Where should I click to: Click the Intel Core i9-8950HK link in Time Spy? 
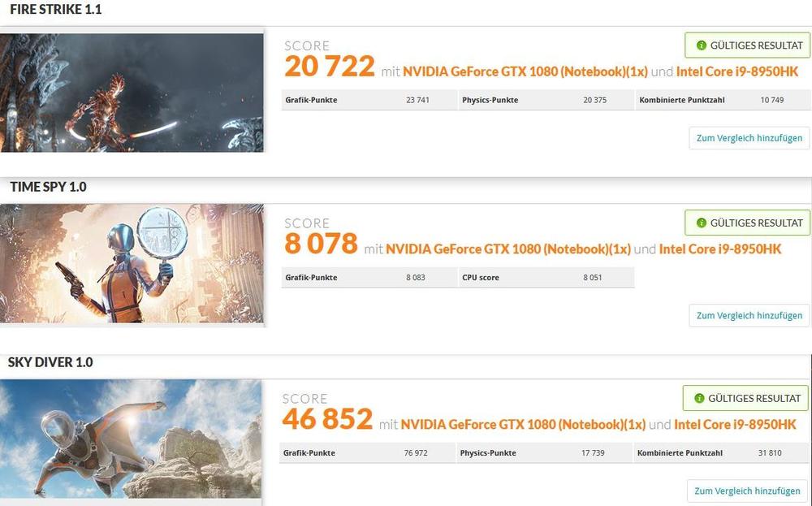[720, 249]
